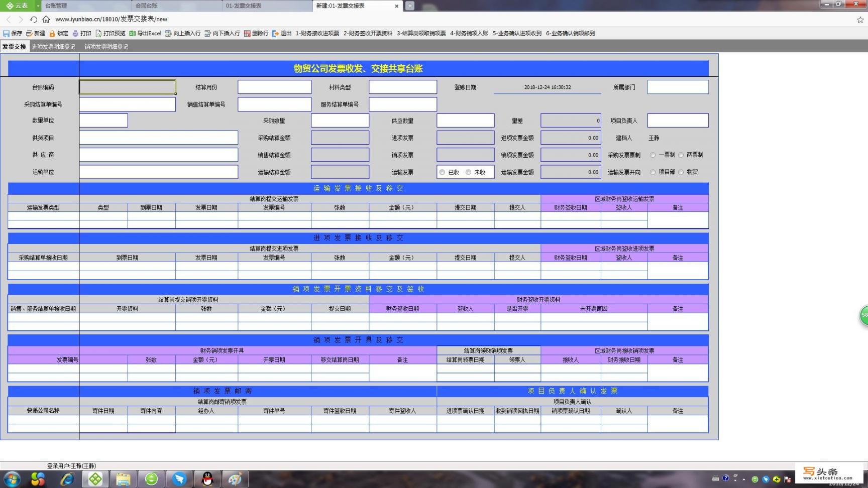Click the 所属部门 input field
Screen dimensions: 868x488
(678, 87)
